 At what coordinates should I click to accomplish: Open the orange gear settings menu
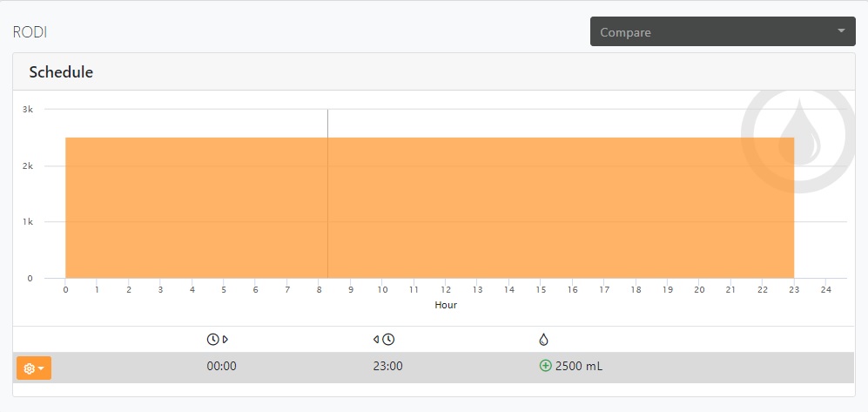coord(34,368)
